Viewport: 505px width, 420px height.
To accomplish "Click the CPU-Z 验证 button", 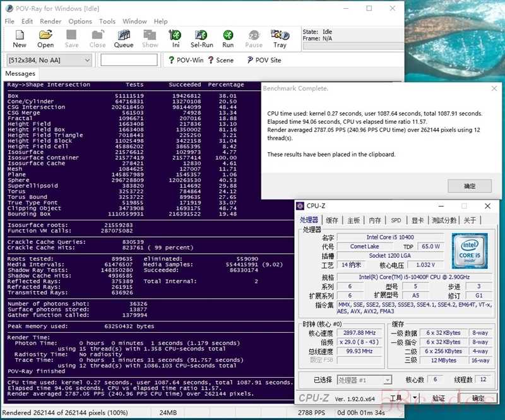I will 438,398.
